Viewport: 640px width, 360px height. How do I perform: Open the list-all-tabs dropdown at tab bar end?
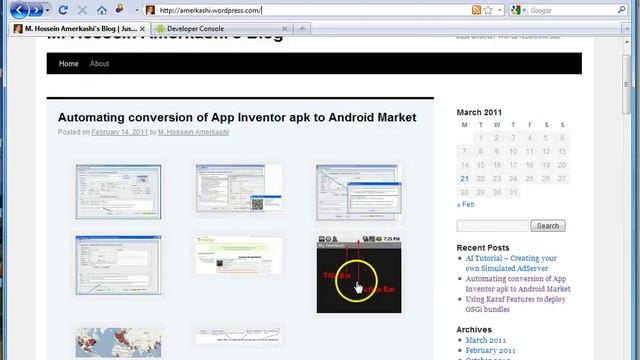[627, 29]
